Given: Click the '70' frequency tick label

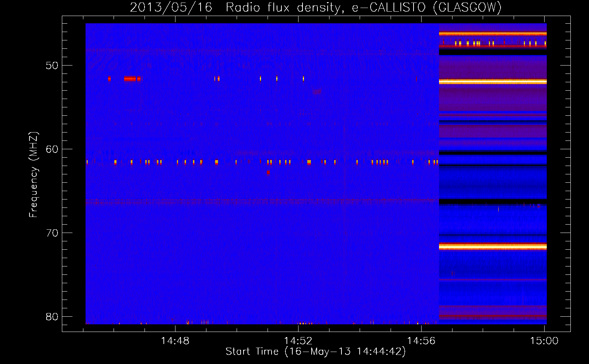Looking at the screenshot, I should pyautogui.click(x=52, y=233).
